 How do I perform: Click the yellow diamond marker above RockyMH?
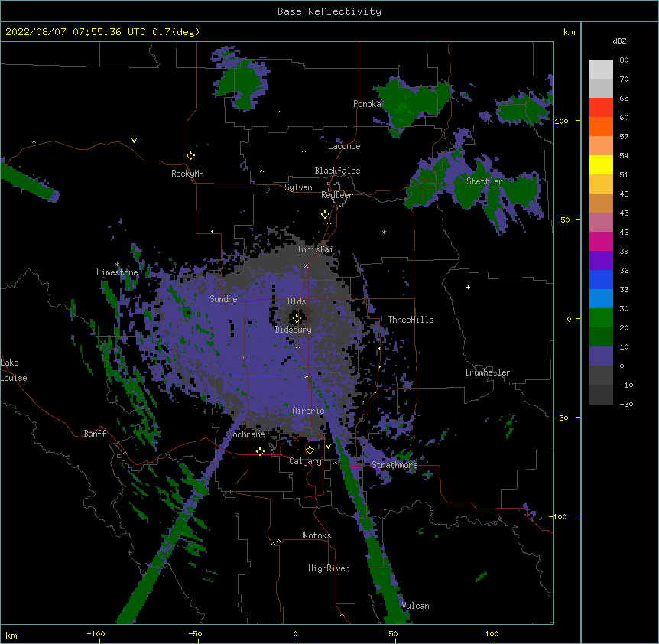(190, 155)
